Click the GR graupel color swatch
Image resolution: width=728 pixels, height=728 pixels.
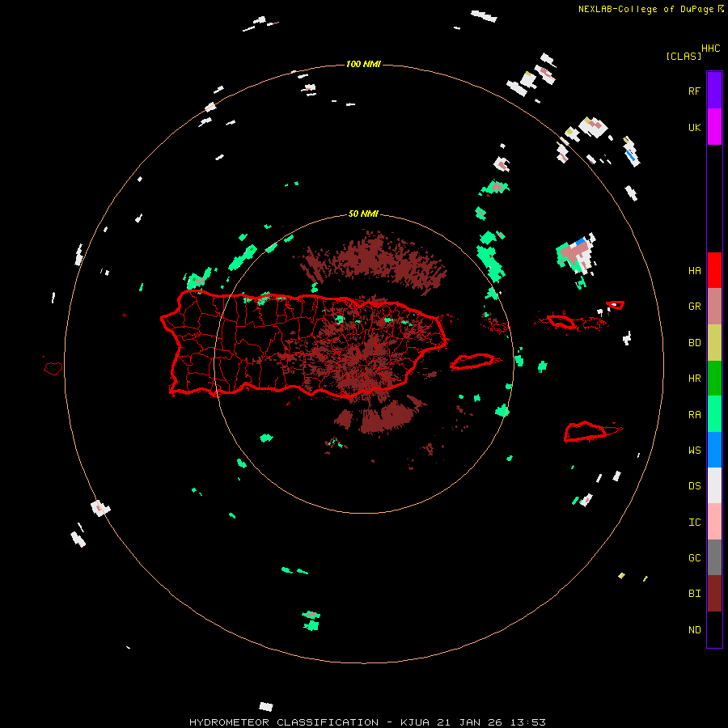[x=714, y=306]
